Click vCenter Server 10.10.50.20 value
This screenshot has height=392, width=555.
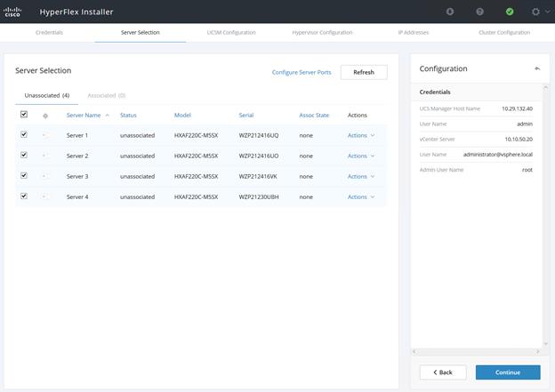tap(519, 139)
